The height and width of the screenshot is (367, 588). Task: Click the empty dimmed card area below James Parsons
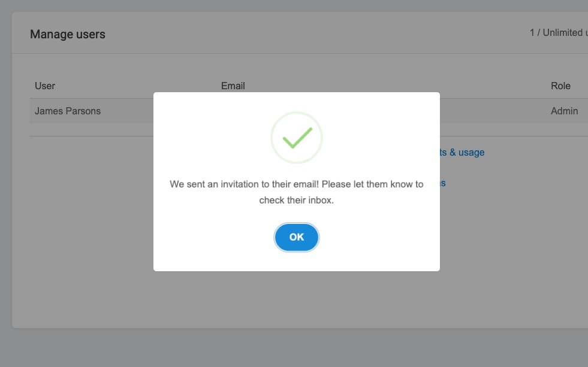point(83,225)
